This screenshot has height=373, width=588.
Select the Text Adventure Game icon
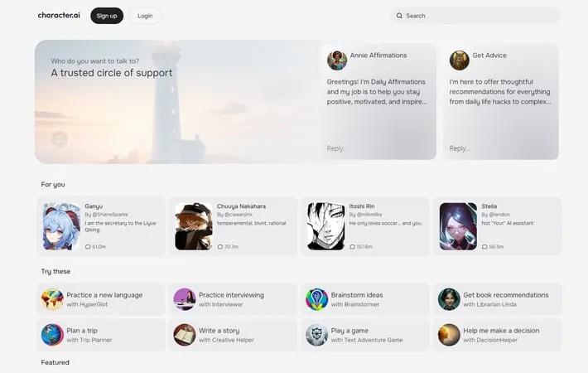click(316, 335)
